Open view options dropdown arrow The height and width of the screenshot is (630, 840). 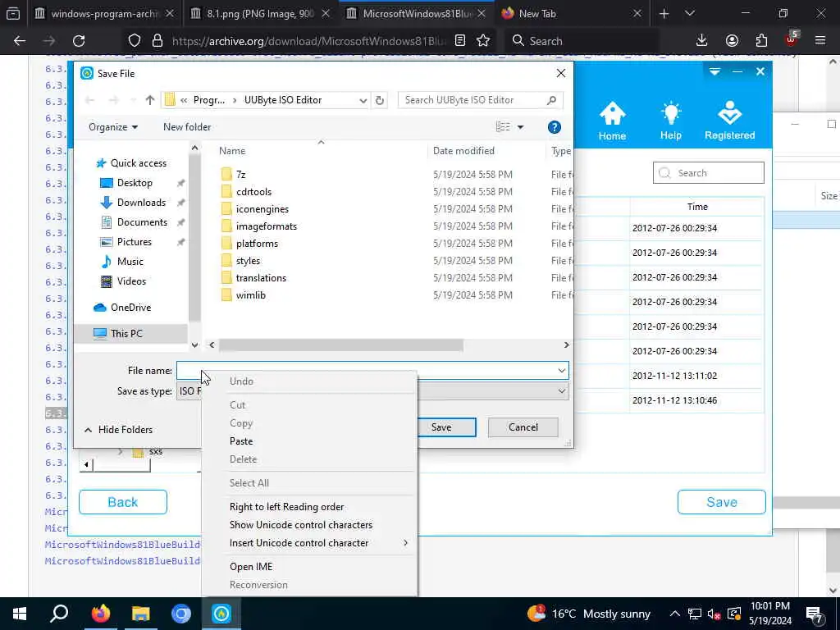coord(520,127)
